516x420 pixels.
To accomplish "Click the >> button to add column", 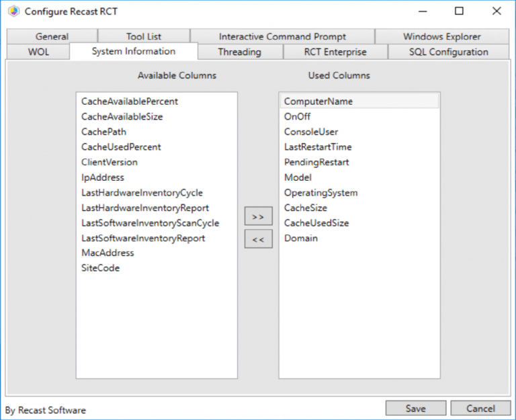I will click(258, 216).
